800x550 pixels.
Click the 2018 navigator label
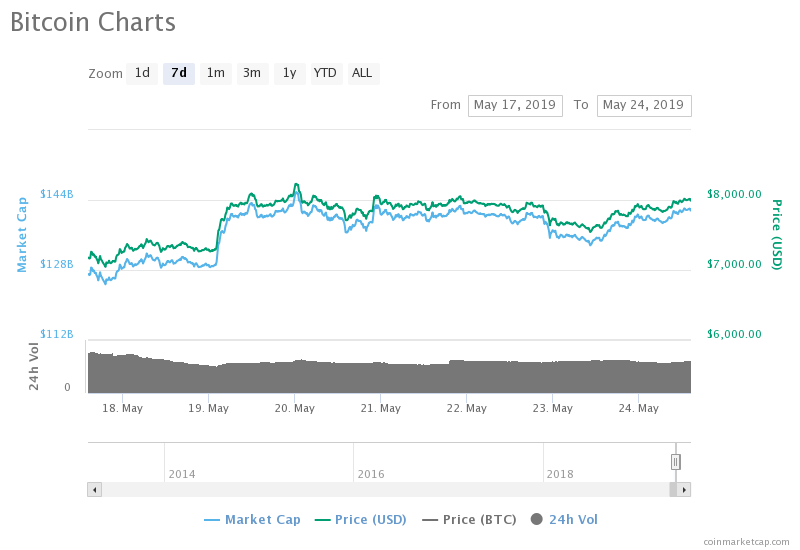point(560,474)
